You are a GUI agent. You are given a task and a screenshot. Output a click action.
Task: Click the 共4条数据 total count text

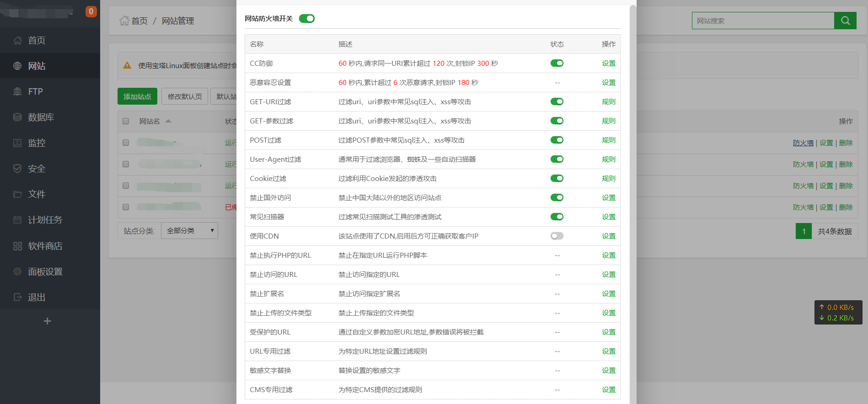coord(835,231)
